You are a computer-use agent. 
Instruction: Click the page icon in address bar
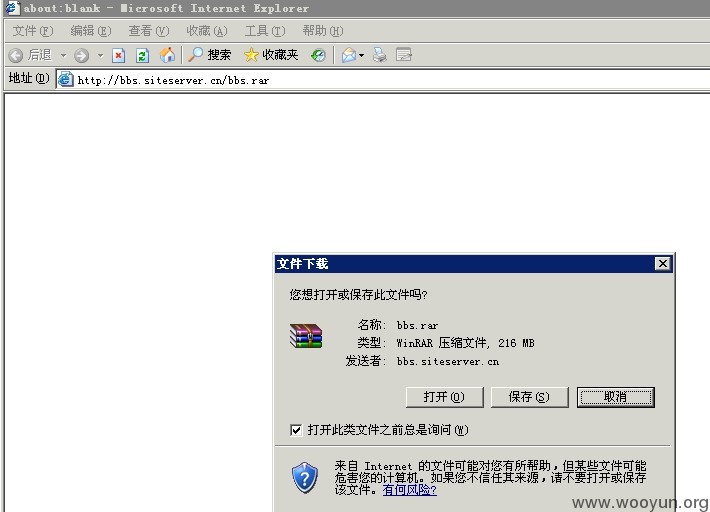pos(66,79)
